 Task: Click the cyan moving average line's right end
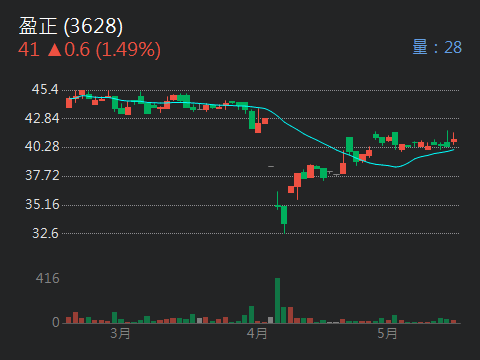[453, 150]
